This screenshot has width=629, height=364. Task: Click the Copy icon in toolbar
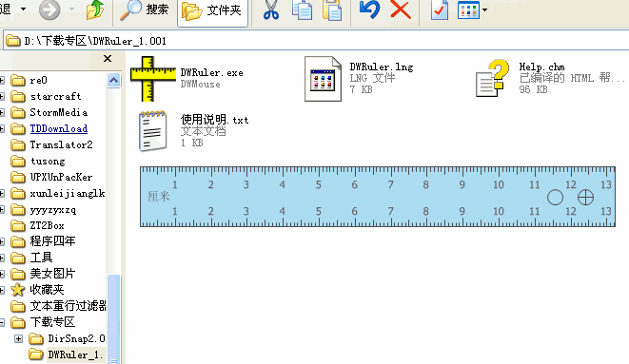coord(302,10)
